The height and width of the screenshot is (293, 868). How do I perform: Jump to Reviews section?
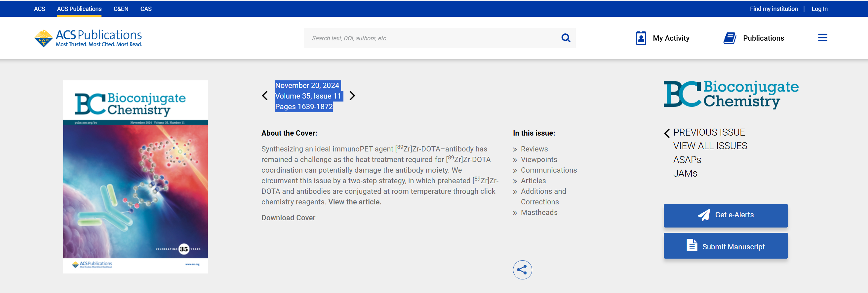click(x=534, y=149)
